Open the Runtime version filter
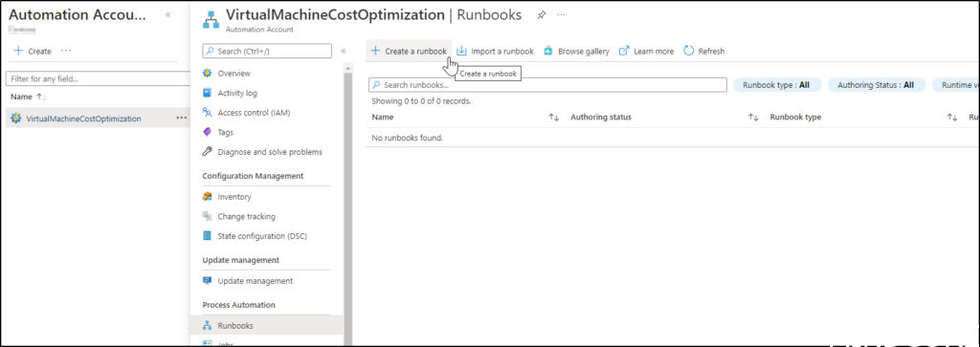The image size is (980, 347). 956,85
